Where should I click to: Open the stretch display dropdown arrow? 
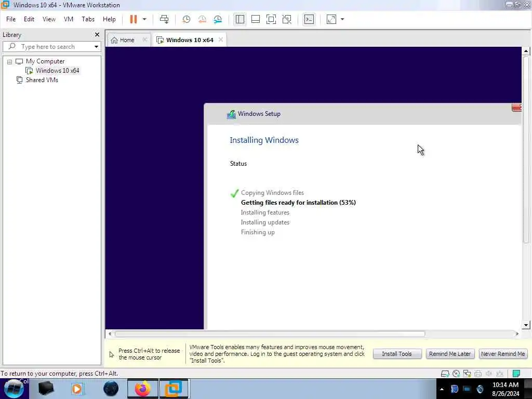[x=342, y=19]
